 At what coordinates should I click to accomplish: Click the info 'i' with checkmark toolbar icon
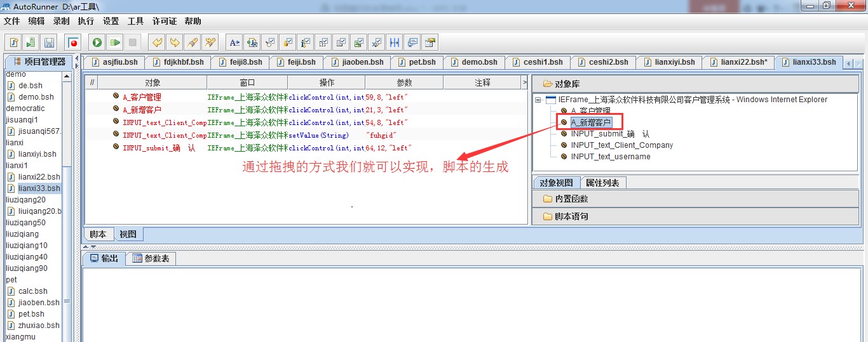(306, 43)
